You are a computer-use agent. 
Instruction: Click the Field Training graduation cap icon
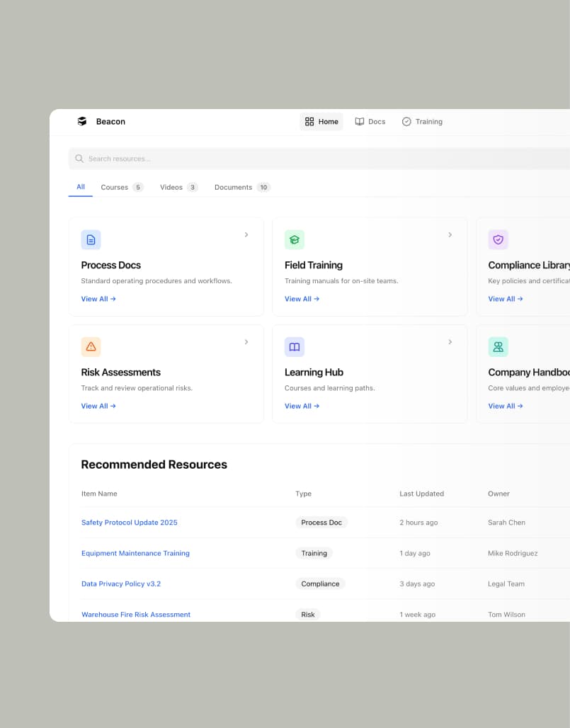pyautogui.click(x=295, y=240)
